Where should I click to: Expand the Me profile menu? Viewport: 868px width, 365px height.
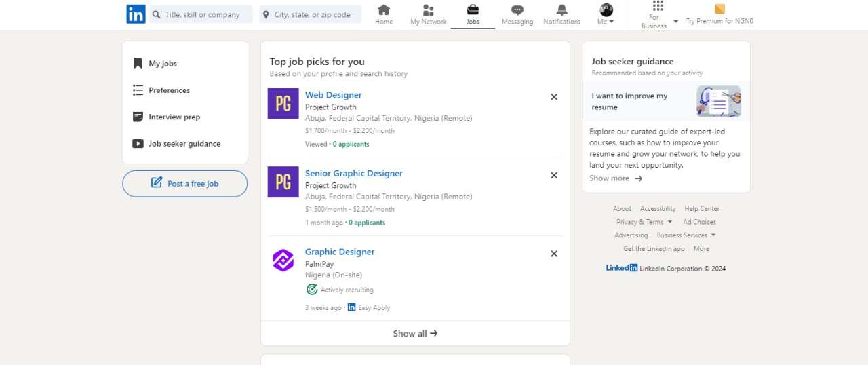(606, 15)
